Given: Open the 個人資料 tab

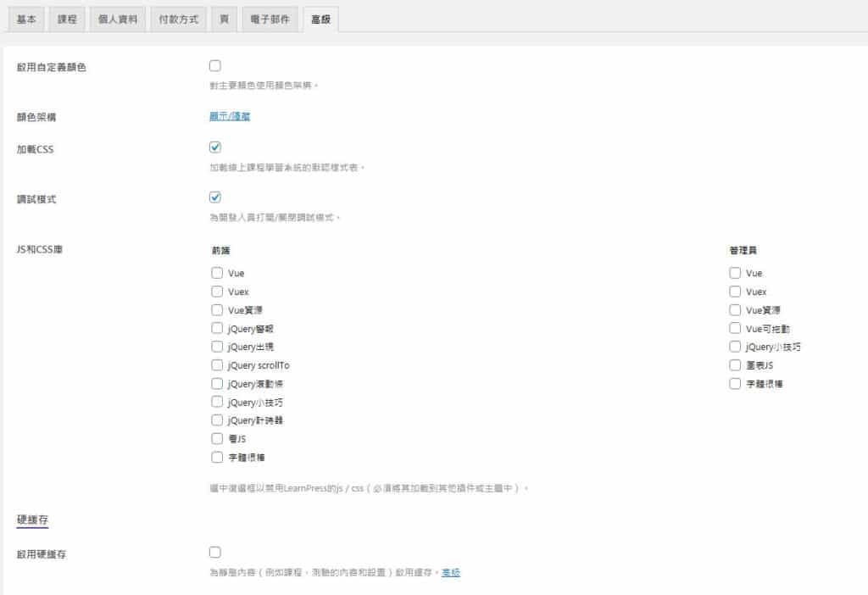Looking at the screenshot, I should tap(116, 19).
